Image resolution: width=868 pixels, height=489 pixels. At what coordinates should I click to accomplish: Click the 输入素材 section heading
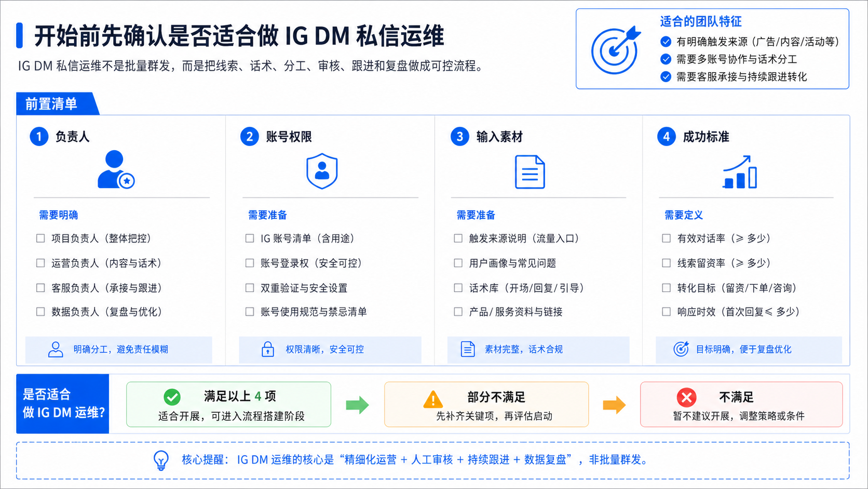click(499, 137)
